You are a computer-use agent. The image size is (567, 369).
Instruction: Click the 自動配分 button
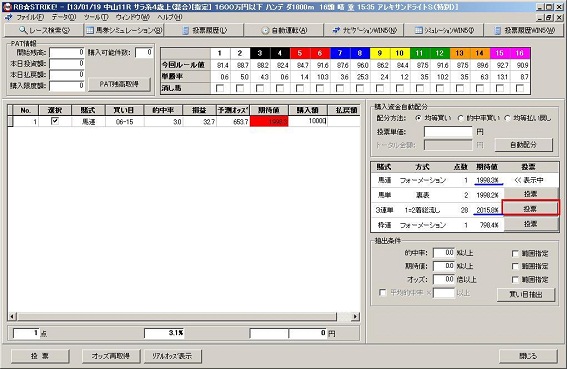523,145
